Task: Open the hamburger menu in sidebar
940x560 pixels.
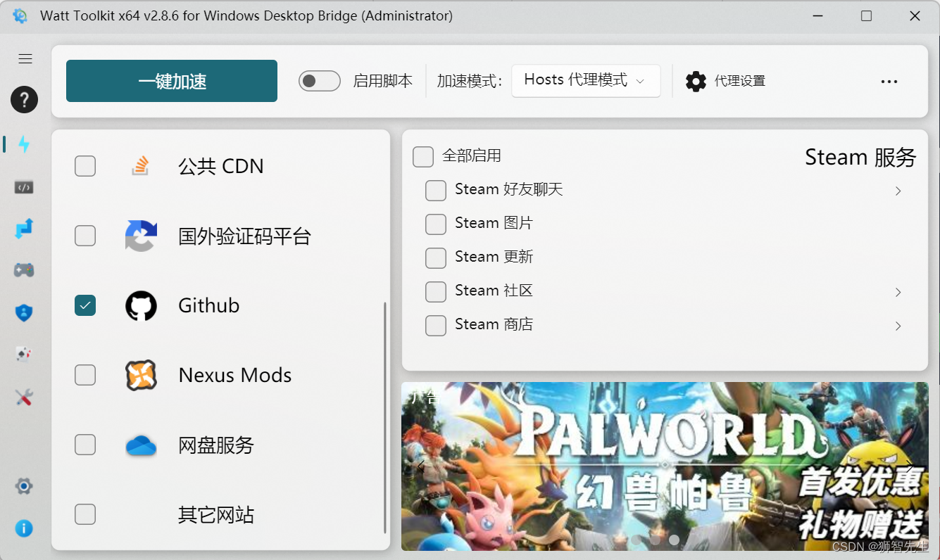Action: [x=25, y=59]
